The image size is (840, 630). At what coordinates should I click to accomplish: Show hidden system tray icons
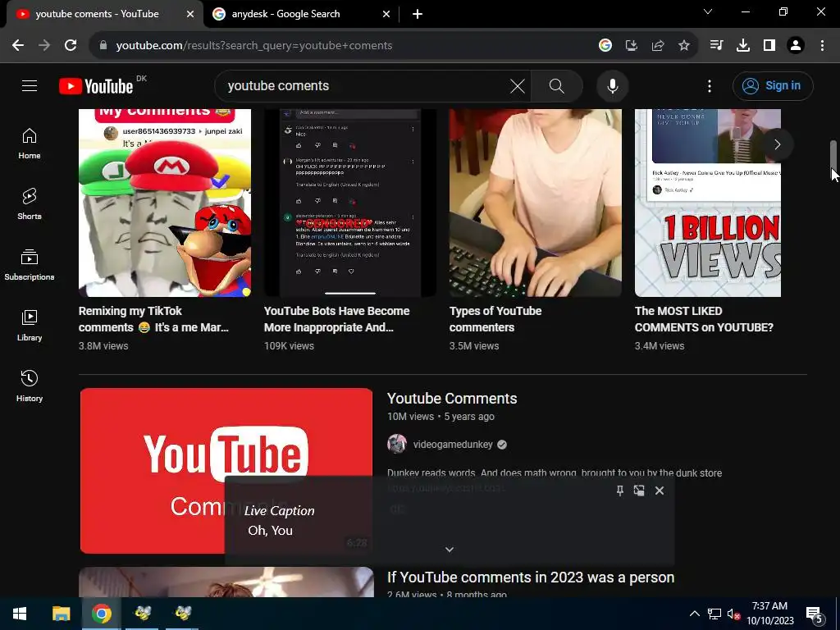tap(694, 614)
